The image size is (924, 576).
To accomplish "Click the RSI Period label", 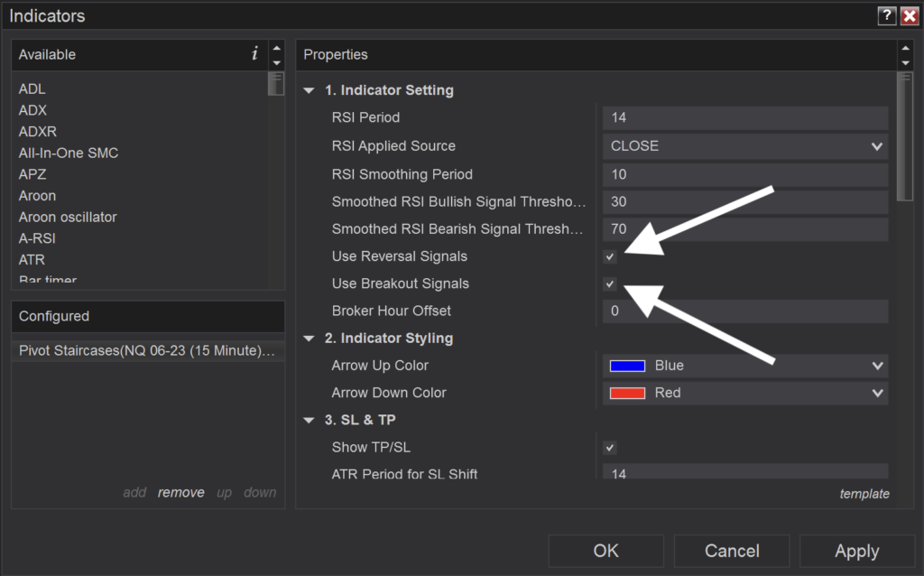I will (365, 117).
